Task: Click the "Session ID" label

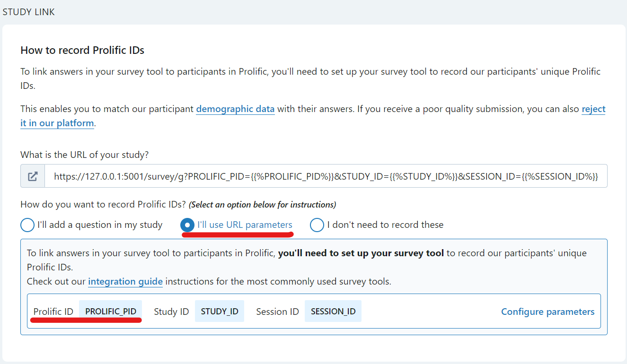Action: coord(277,312)
